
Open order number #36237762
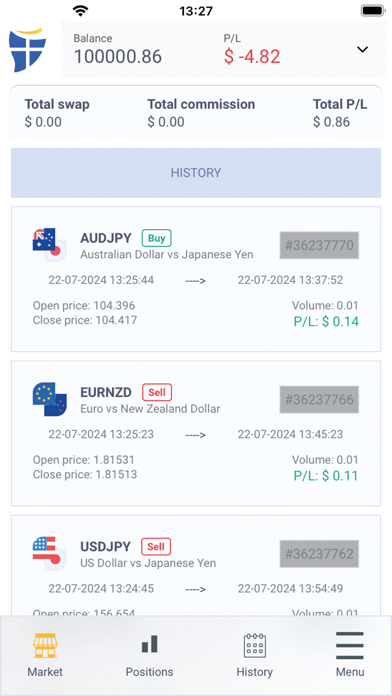(319, 554)
